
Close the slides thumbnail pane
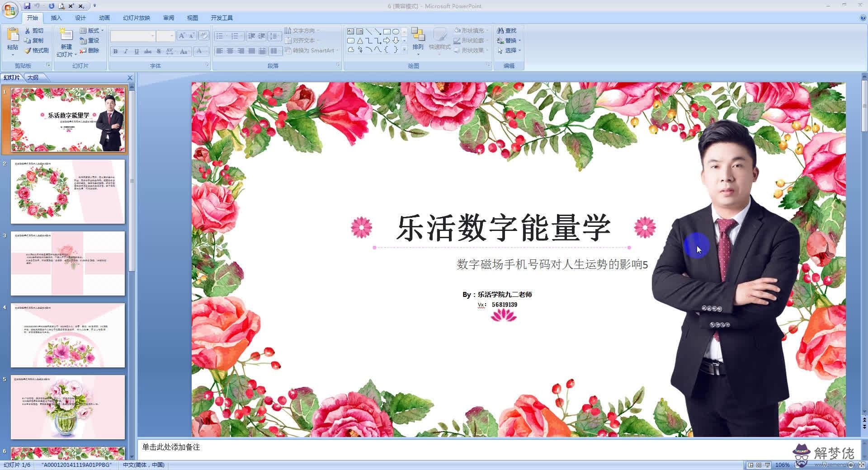click(130, 78)
